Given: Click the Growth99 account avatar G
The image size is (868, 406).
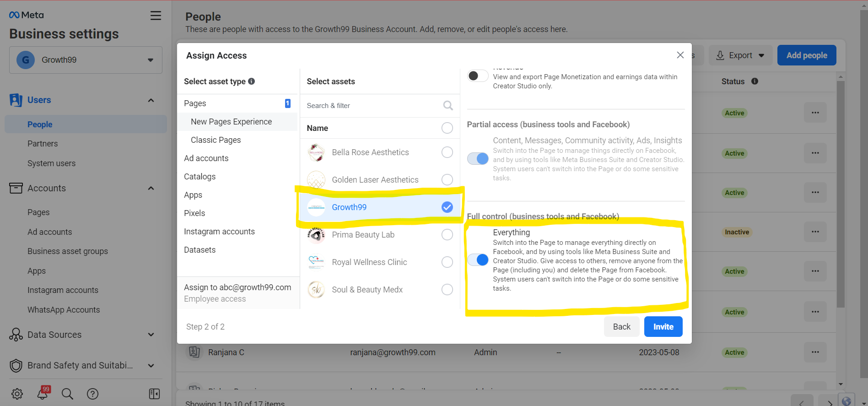Looking at the screenshot, I should 26,60.
